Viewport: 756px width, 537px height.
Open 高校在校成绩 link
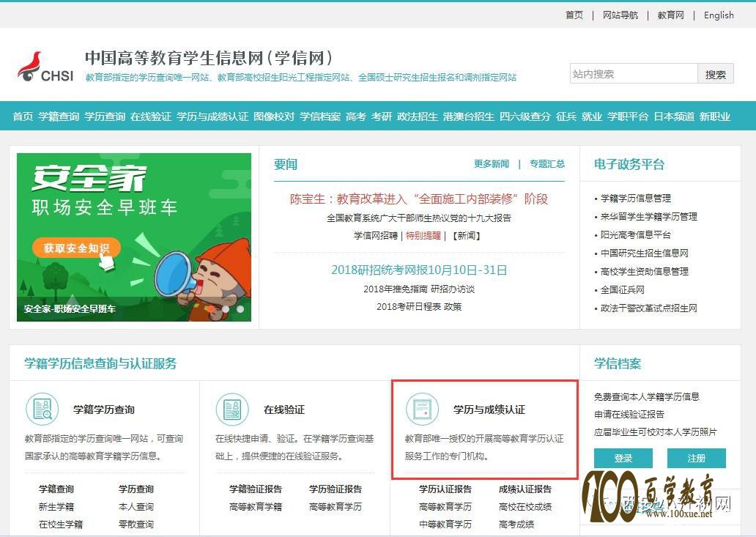tap(525, 507)
